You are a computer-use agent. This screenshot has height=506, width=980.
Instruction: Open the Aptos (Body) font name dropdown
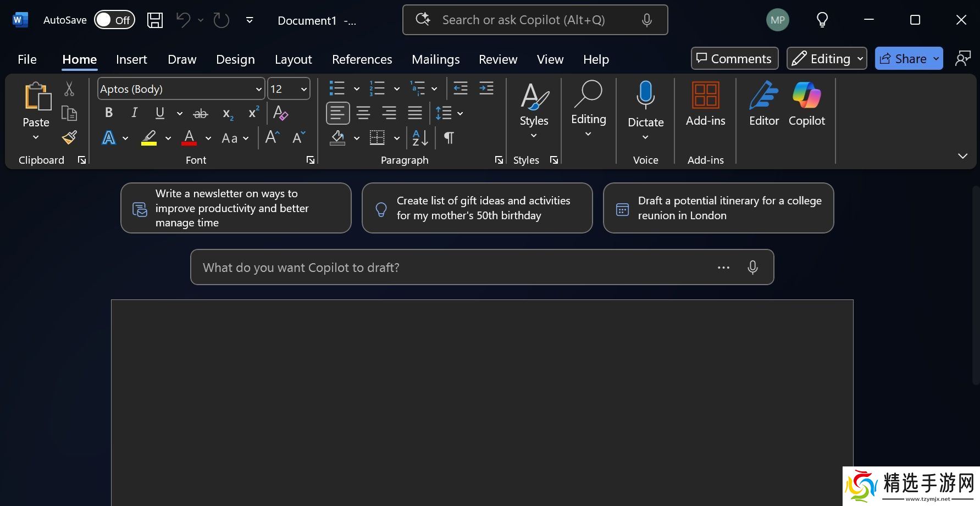click(258, 89)
